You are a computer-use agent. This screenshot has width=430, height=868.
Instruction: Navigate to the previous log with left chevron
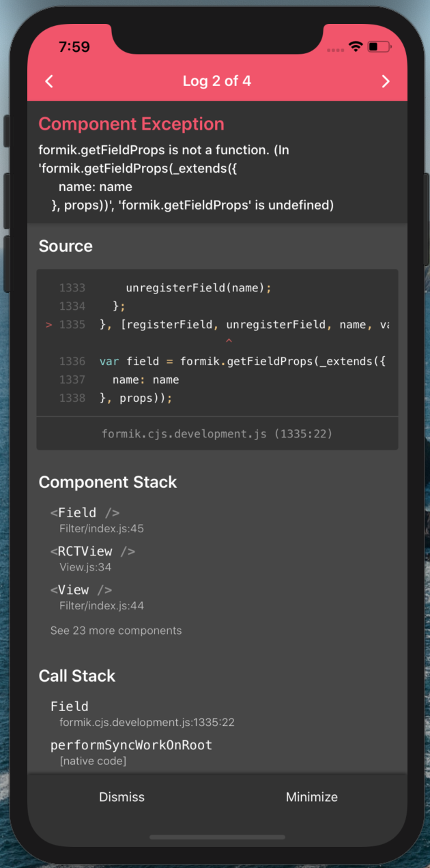pos(48,81)
